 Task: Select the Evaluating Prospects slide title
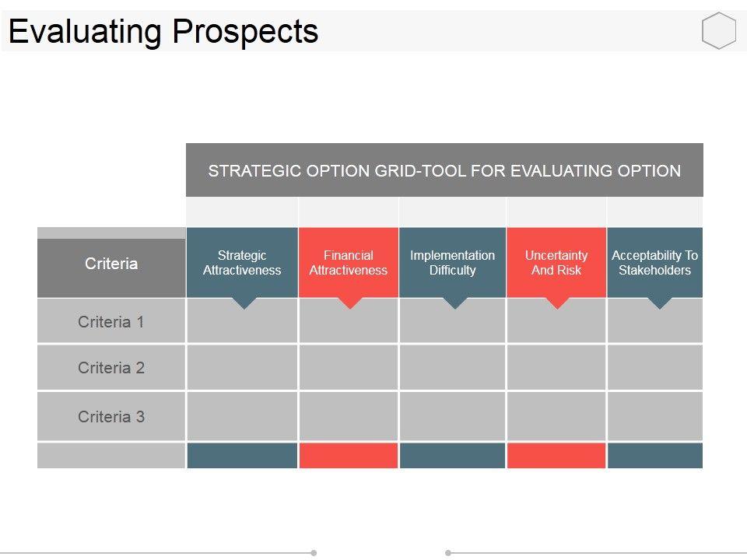pos(163,32)
